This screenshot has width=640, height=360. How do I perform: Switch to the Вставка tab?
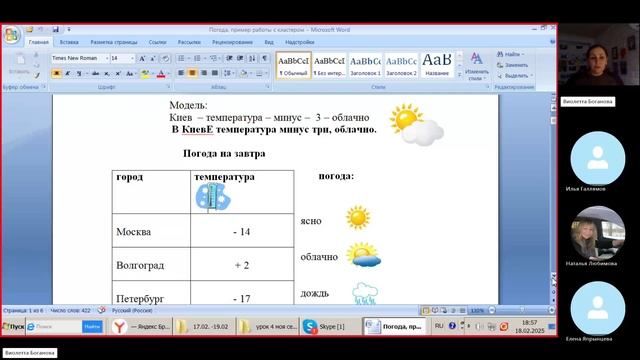click(69, 42)
